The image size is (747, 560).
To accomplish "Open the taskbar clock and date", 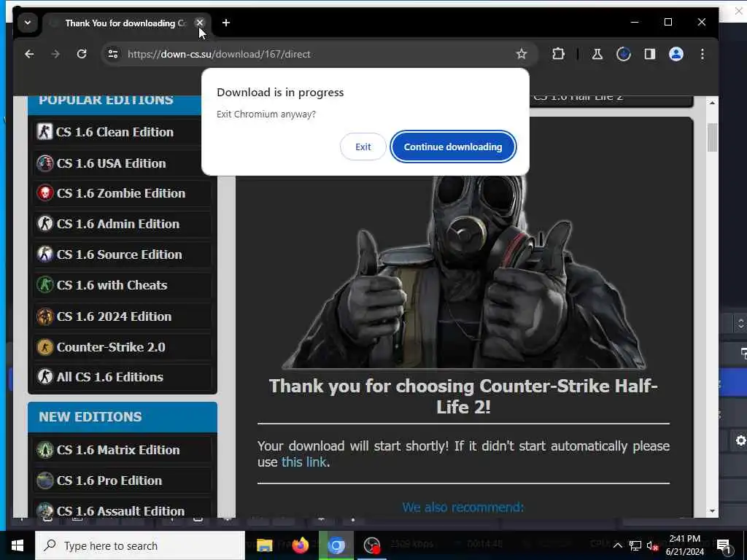I will (684, 545).
